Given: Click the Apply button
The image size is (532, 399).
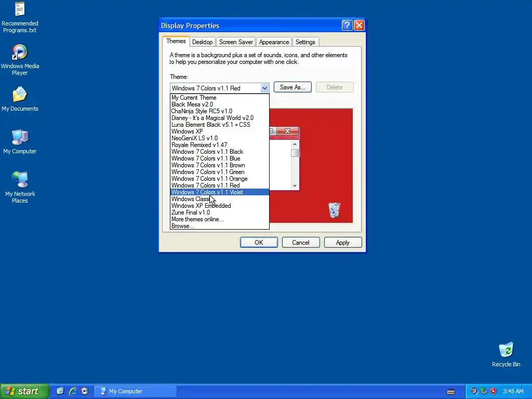Looking at the screenshot, I should point(343,243).
